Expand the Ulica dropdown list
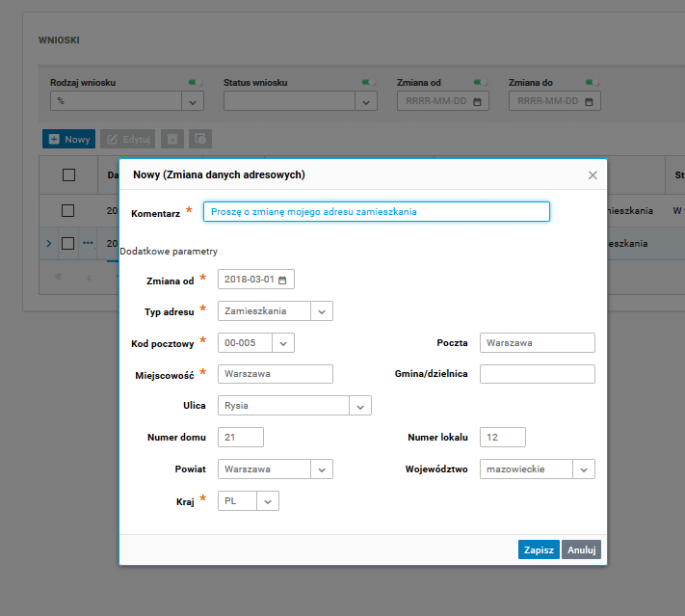This screenshot has width=685, height=616. point(361,406)
